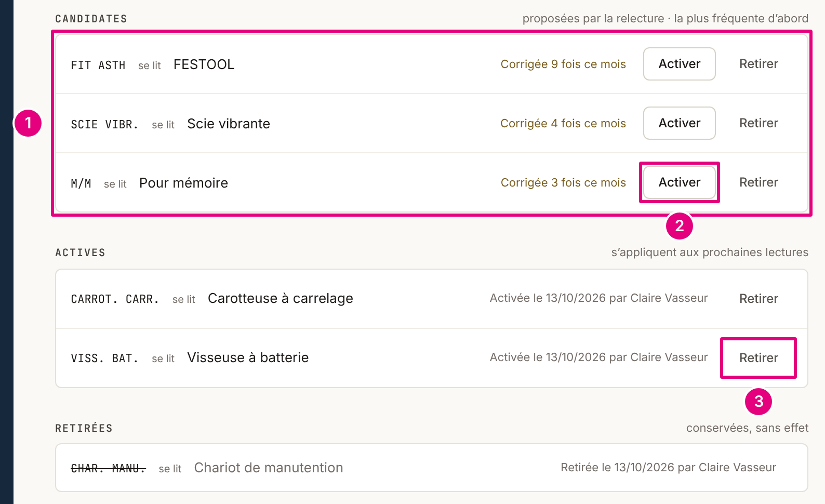Activate the SCIE VIBR. candidate rule
This screenshot has height=504, width=825.
click(x=679, y=123)
